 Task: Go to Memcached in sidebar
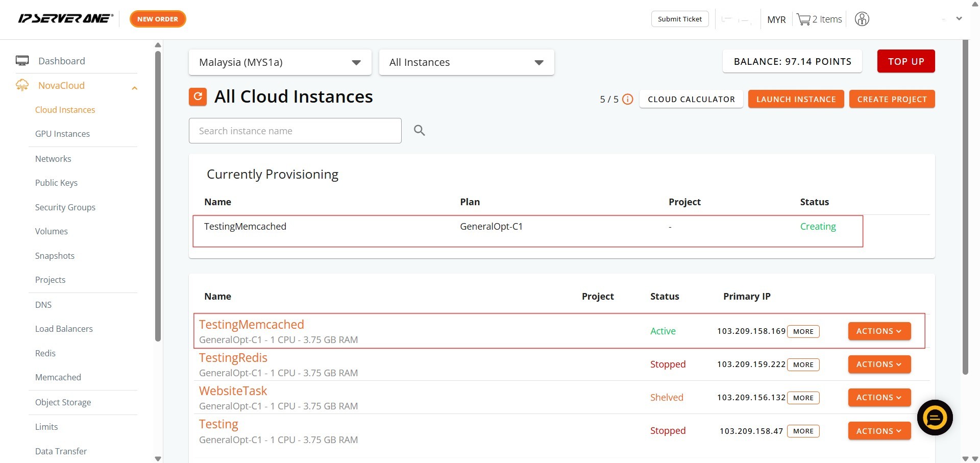58,377
